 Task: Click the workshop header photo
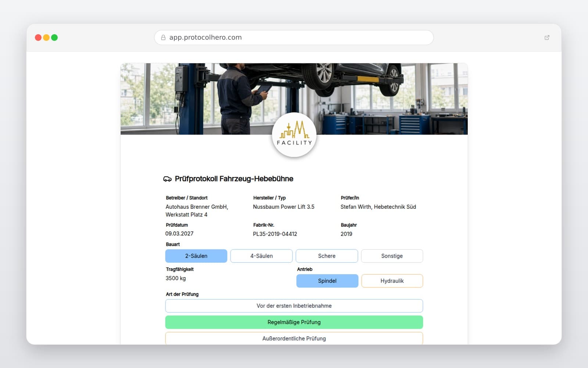[x=294, y=99]
